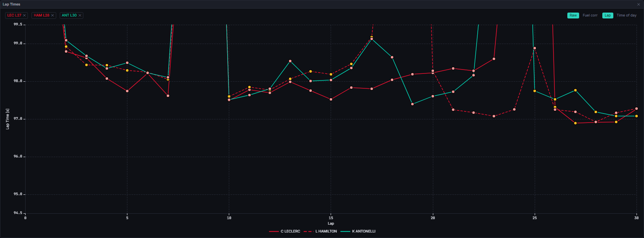Screen dimensions: 644x238
Task: Enable Fuel corr lap time mode
Action: tap(590, 15)
